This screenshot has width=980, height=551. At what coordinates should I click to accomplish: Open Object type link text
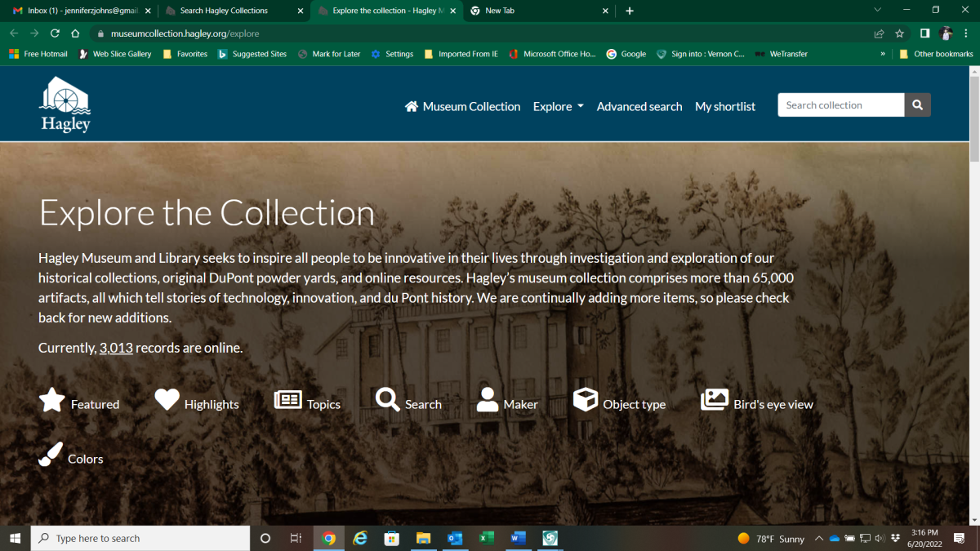point(635,404)
